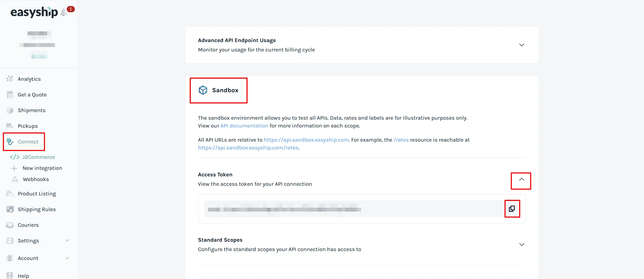This screenshot has height=279, width=644.
Task: Open Webhooks under Connect
Action: coord(36,179)
